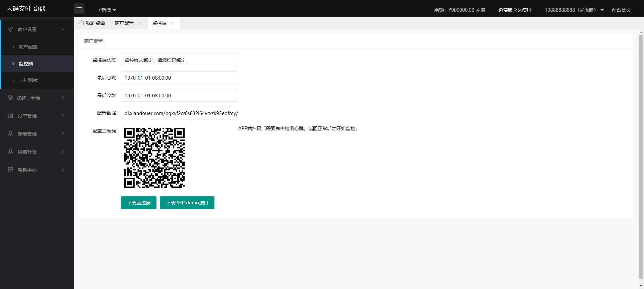Click the home icon on 我的桌面 tab
Screen dimensions: 644x289
pyautogui.click(x=81, y=23)
